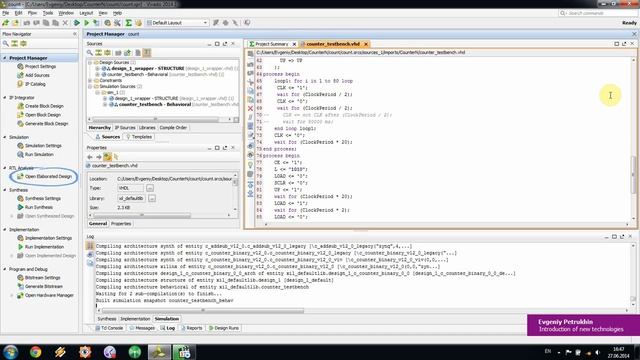This screenshot has width=640, height=360.
Task: Open the Layout menu
Action: tap(86, 13)
